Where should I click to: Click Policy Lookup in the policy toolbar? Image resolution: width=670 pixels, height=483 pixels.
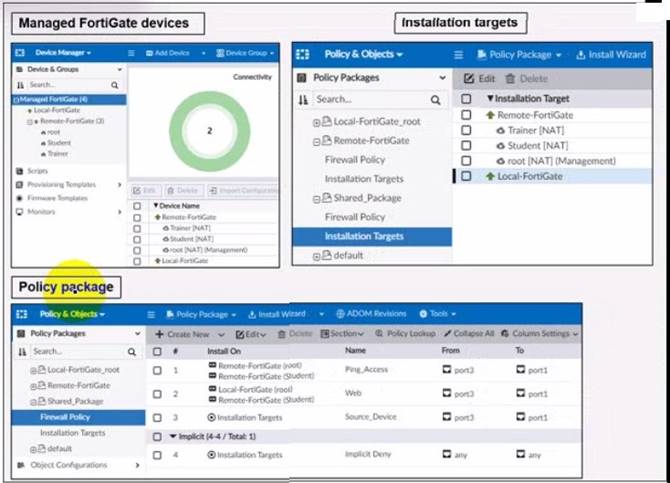pos(405,333)
